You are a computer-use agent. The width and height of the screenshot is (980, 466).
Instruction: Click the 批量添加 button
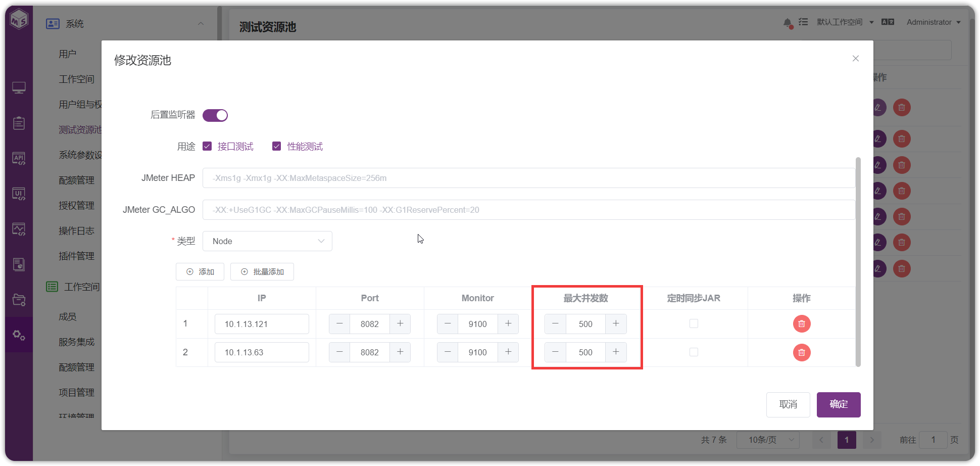[x=262, y=272]
